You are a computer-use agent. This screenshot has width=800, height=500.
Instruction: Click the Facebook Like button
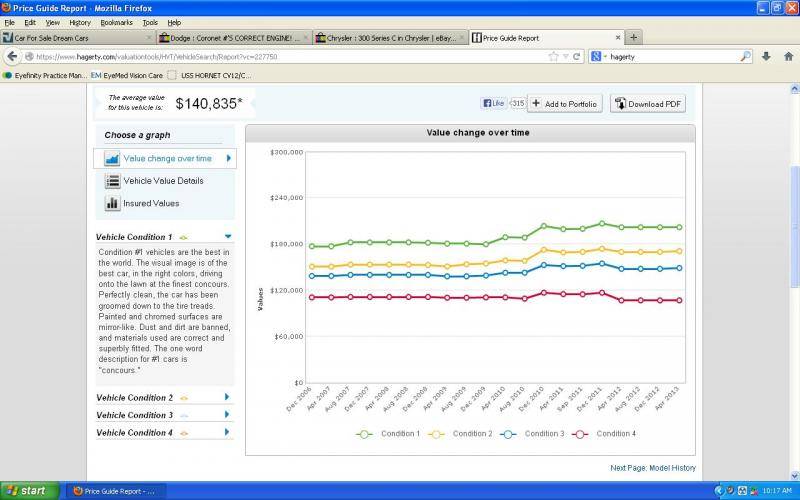pyautogui.click(x=494, y=103)
